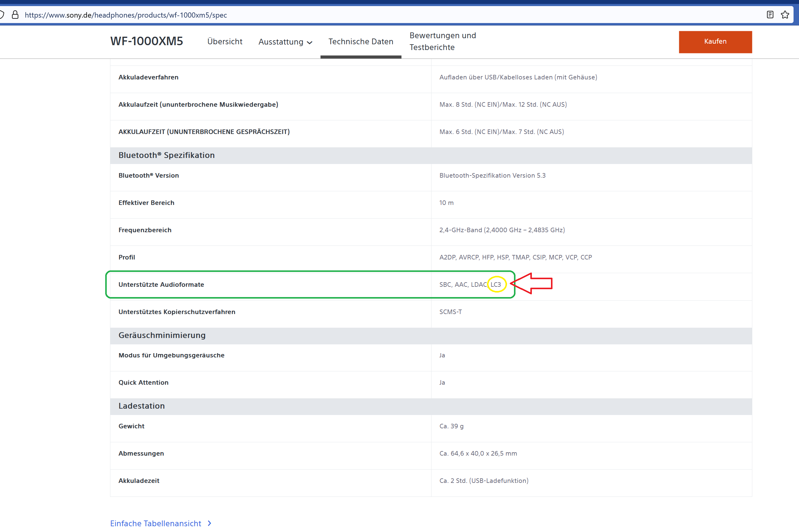Expand the Geräuschminimierung section header
The width and height of the screenshot is (799, 532).
click(162, 335)
